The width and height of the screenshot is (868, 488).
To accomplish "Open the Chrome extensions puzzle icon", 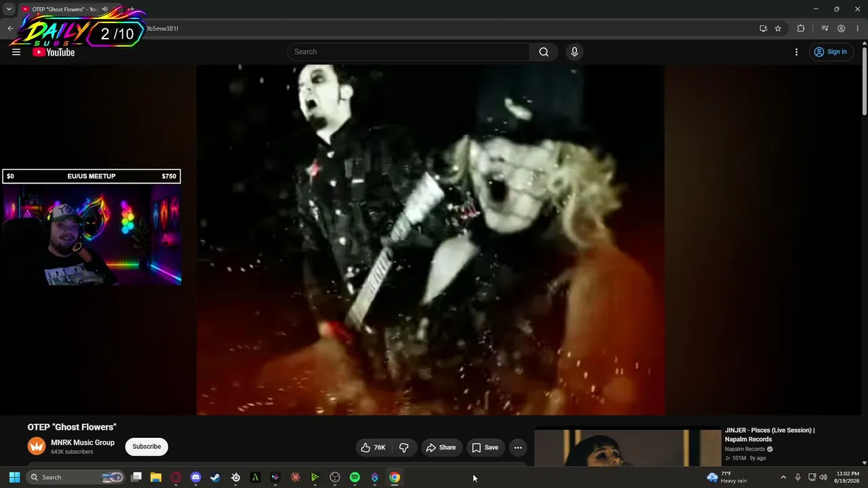I will tap(801, 28).
